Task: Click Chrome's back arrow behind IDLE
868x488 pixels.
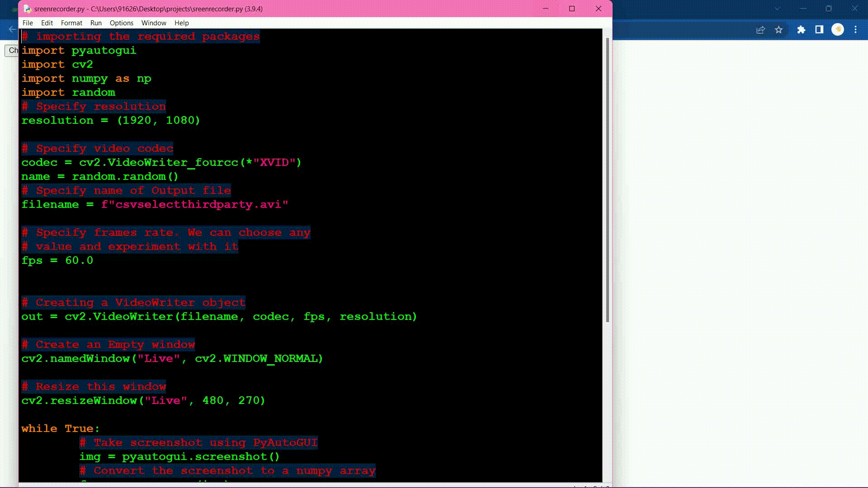Action: point(12,30)
